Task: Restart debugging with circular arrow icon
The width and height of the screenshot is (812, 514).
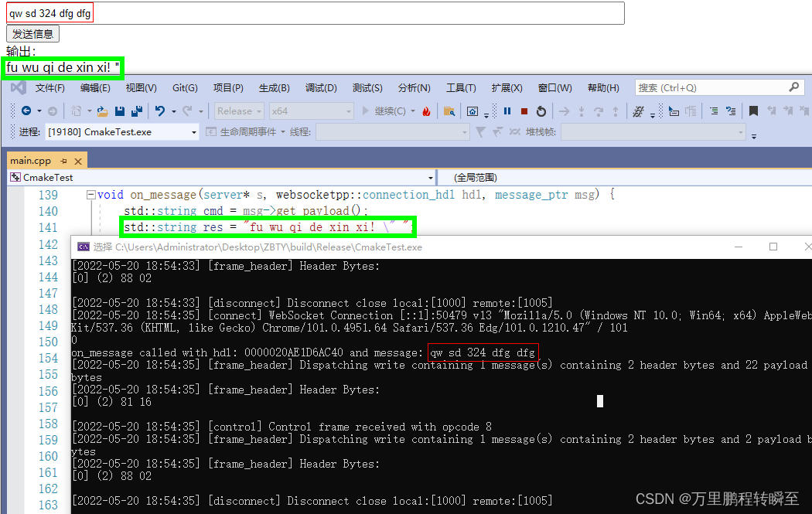Action: point(541,111)
